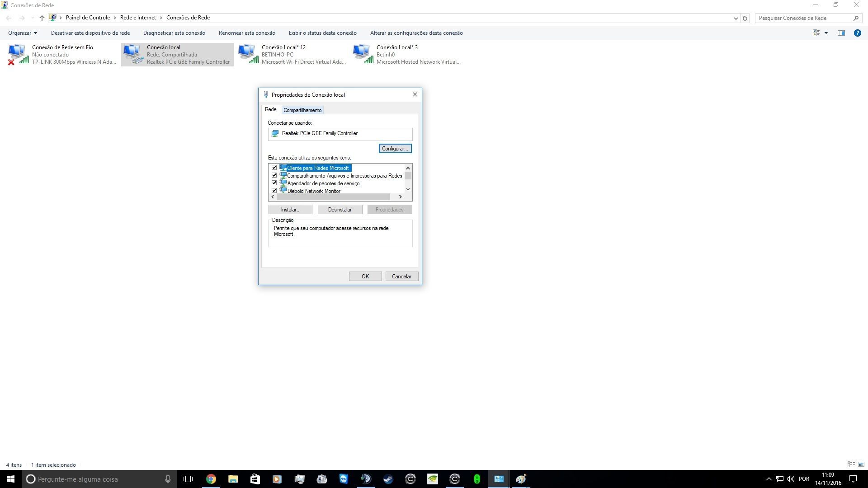Open the Windows Store taskbar icon

coord(255,479)
